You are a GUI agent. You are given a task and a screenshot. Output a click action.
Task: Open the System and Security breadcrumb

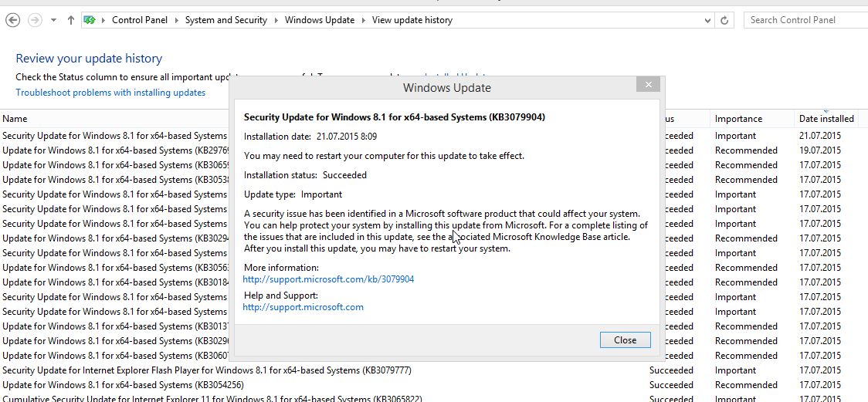click(225, 20)
